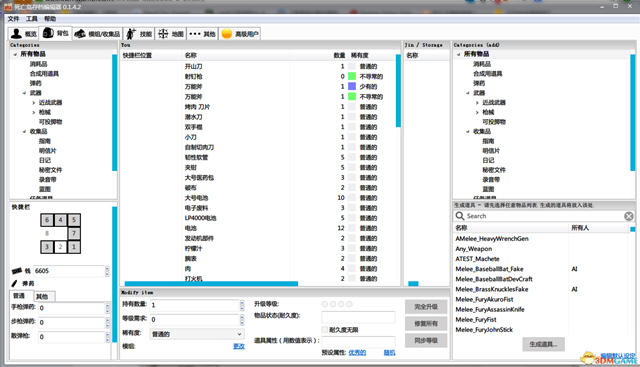Select the 背包 backpack tab icon
The image size is (640, 367).
click(48, 33)
